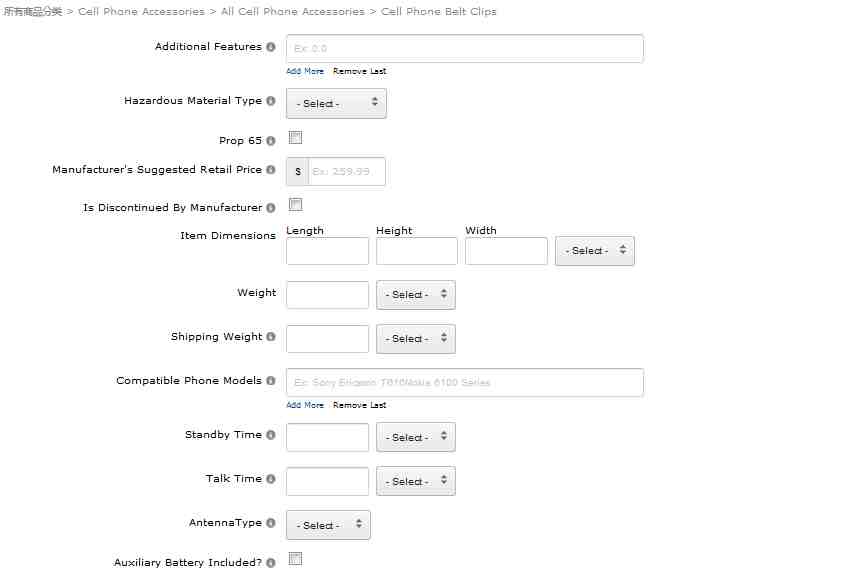
Task: Click Remove Last under Compatible Phone Models
Action: pos(359,406)
